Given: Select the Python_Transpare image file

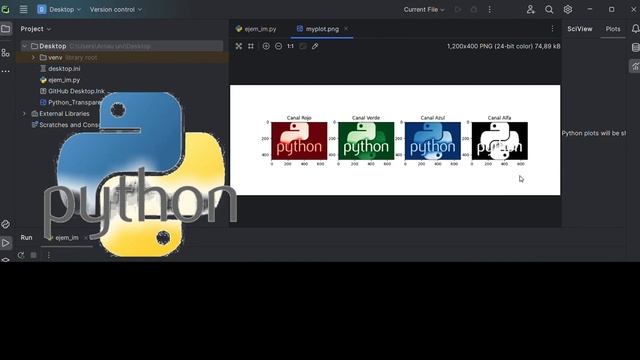Looking at the screenshot, I should click(70, 102).
